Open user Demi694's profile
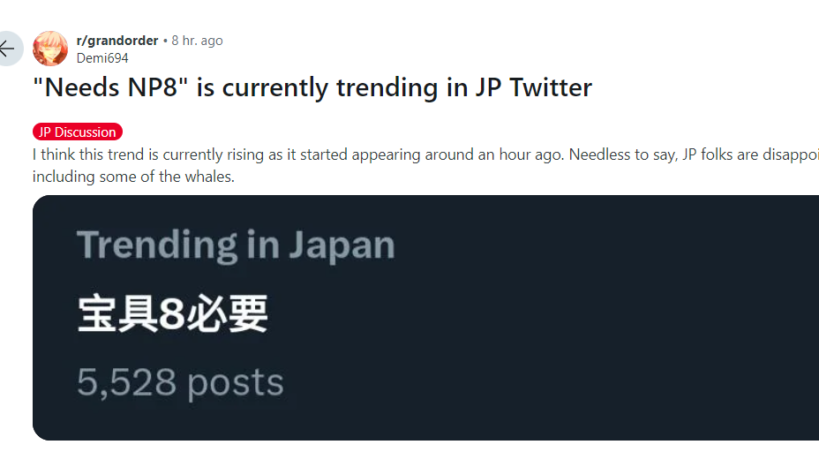Screen dimensions: 819x452 point(102,58)
